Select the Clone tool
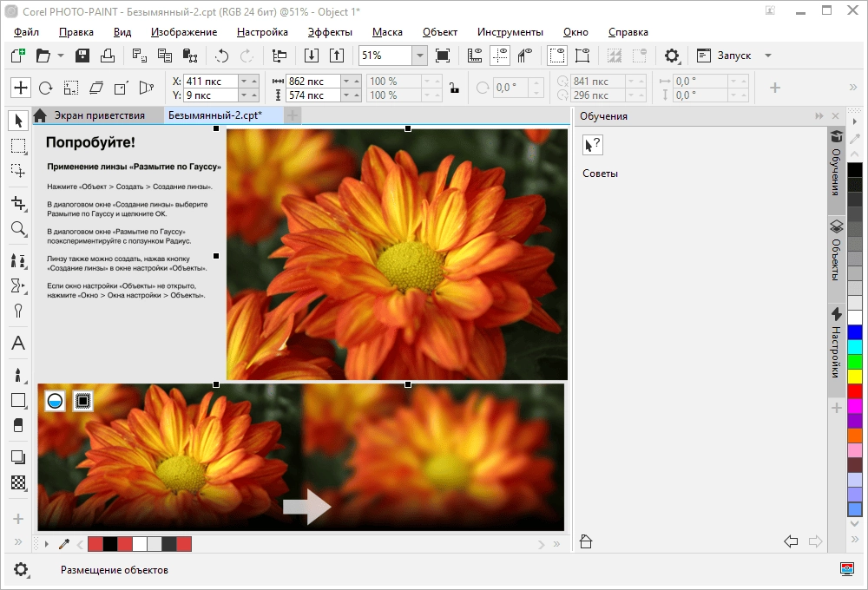Viewport: 868px width, 590px height. (x=18, y=260)
